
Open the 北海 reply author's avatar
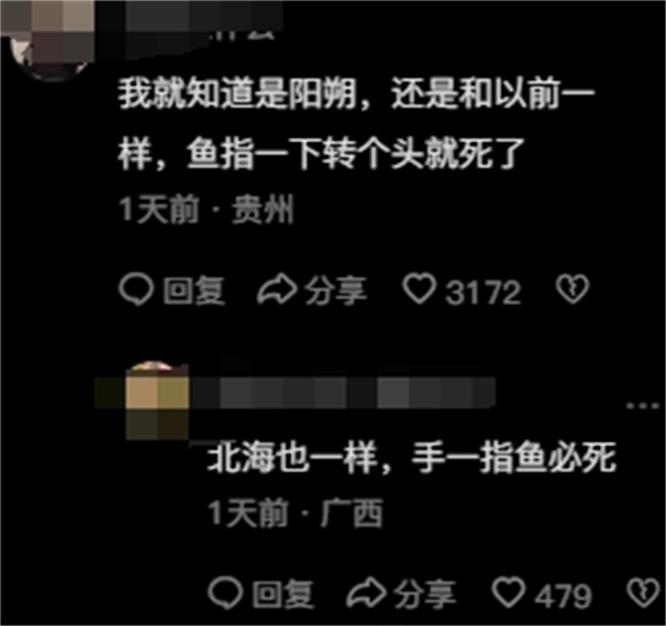click(158, 401)
